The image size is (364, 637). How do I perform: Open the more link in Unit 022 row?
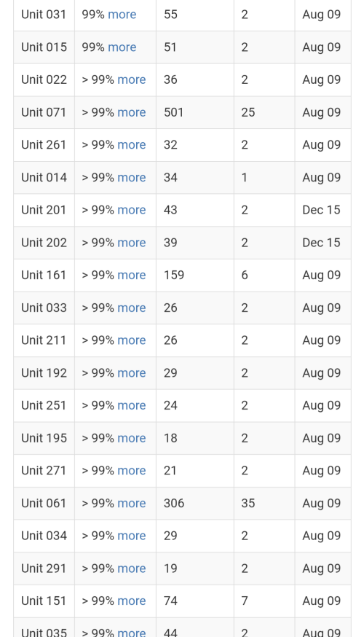pyautogui.click(x=132, y=79)
